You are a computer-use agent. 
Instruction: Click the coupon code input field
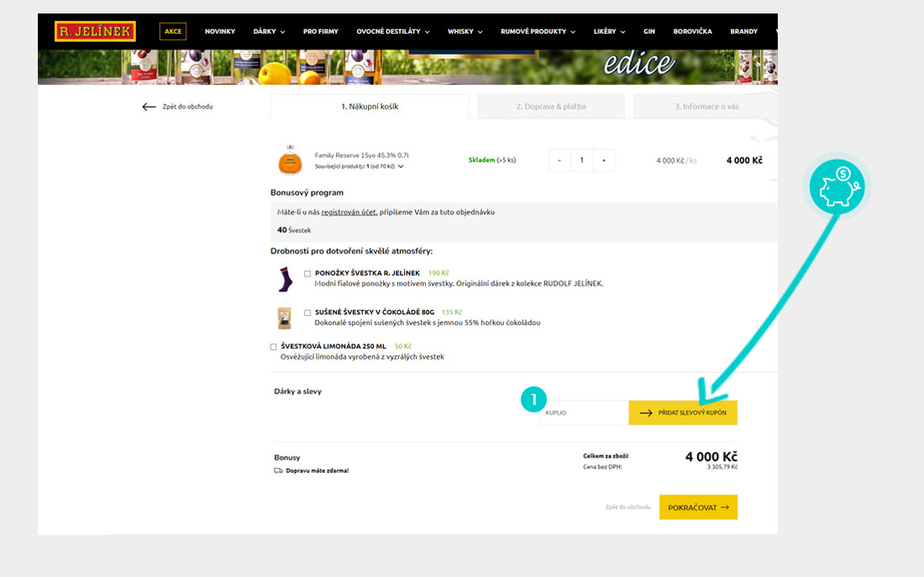584,412
